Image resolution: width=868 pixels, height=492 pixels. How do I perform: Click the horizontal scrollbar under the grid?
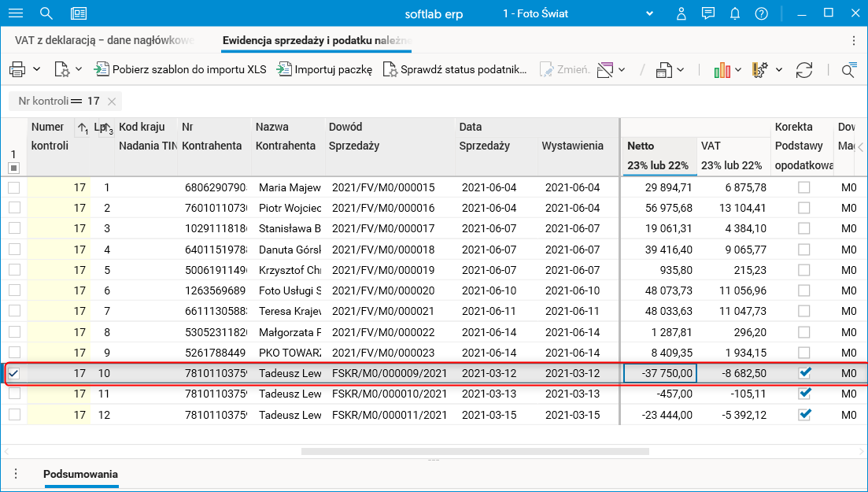(x=475, y=452)
